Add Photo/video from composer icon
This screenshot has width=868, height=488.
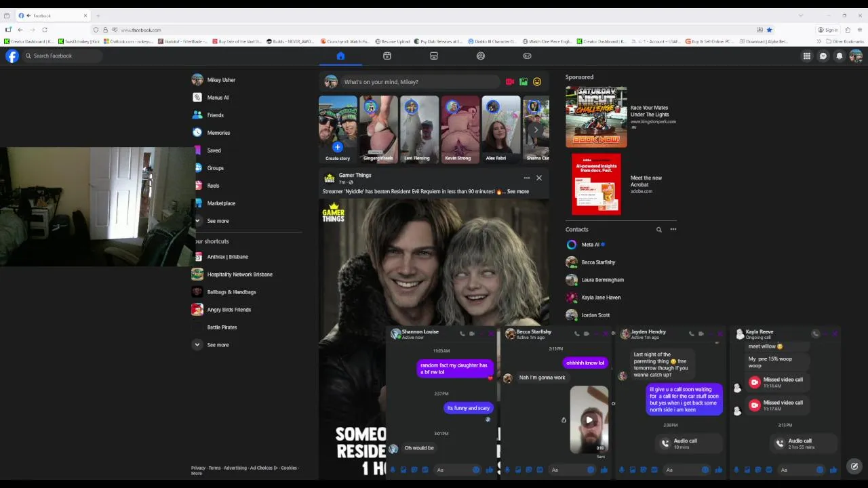[x=524, y=82]
